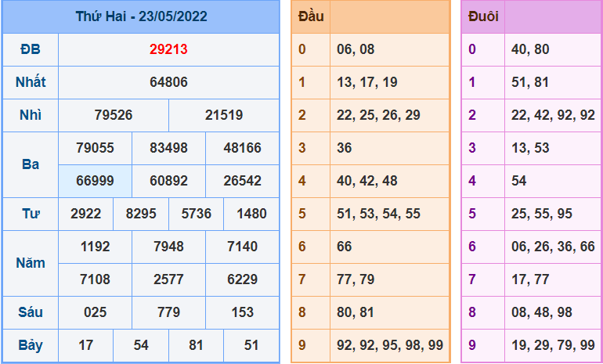Select Đầu row values 06, 08

pyautogui.click(x=356, y=49)
